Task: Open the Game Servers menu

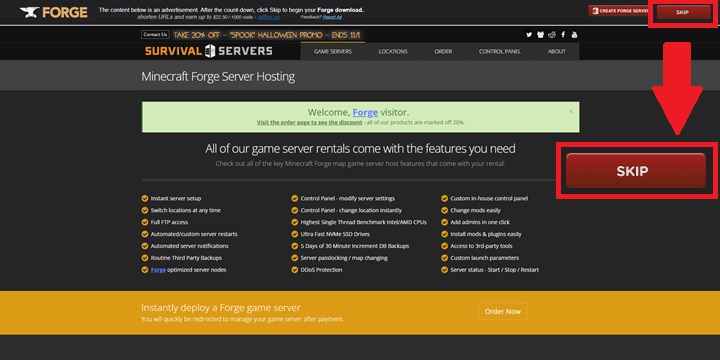Action: click(333, 51)
